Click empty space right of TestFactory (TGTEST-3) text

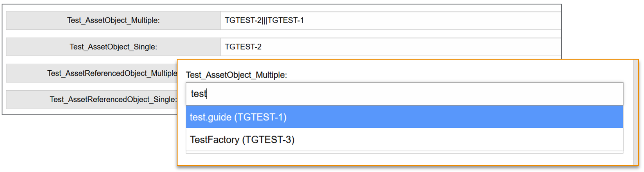click(491, 140)
